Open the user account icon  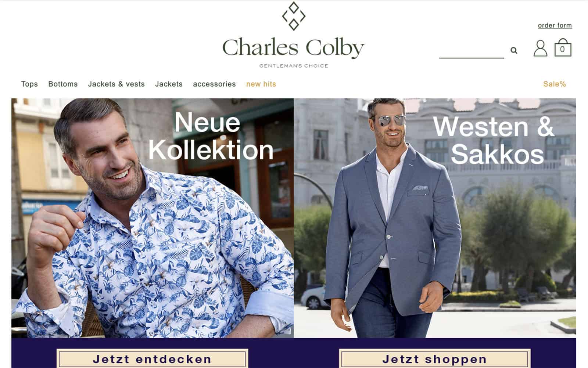[x=540, y=48]
